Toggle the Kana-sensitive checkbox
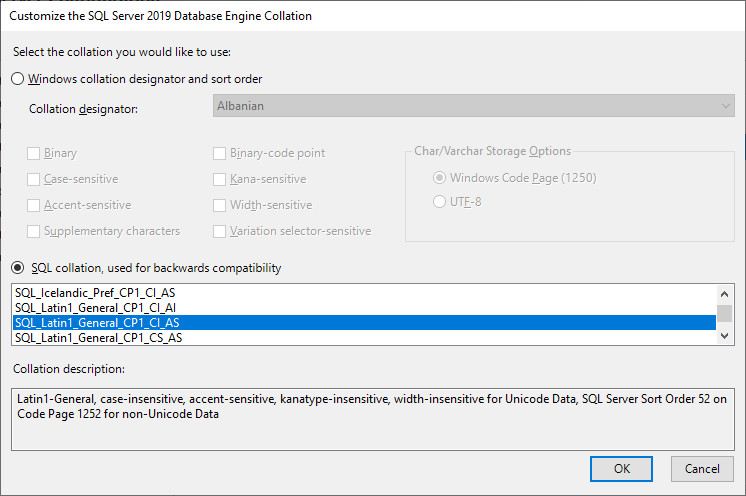This screenshot has height=496, width=746. [x=219, y=179]
